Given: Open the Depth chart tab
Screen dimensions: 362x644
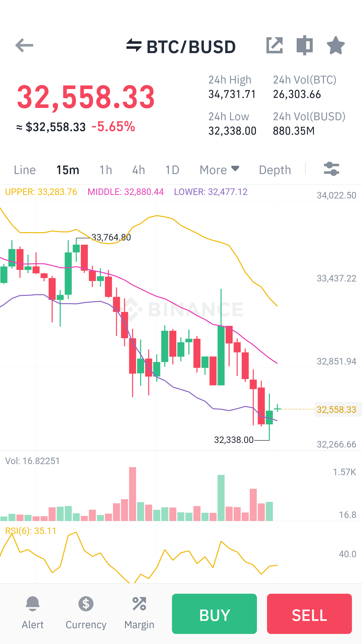Looking at the screenshot, I should point(275,170).
